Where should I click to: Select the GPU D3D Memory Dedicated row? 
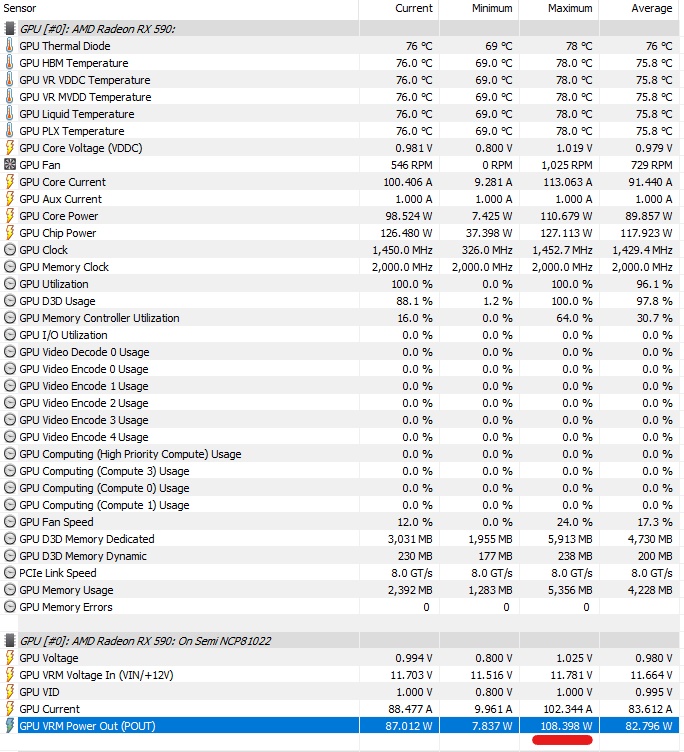pos(342,539)
